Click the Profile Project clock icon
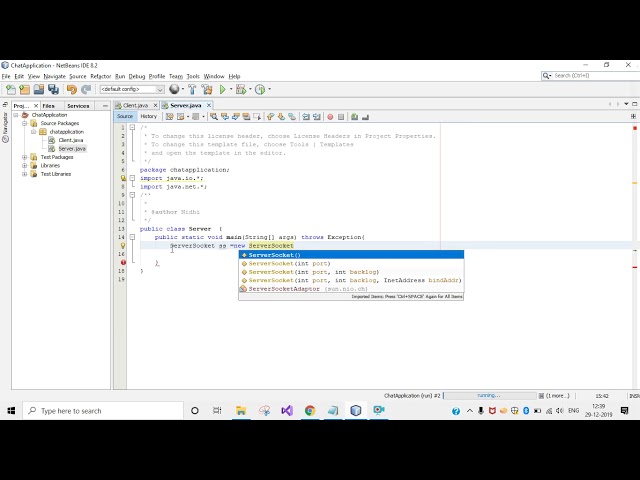Image resolution: width=640 pixels, height=480 pixels. point(260,89)
